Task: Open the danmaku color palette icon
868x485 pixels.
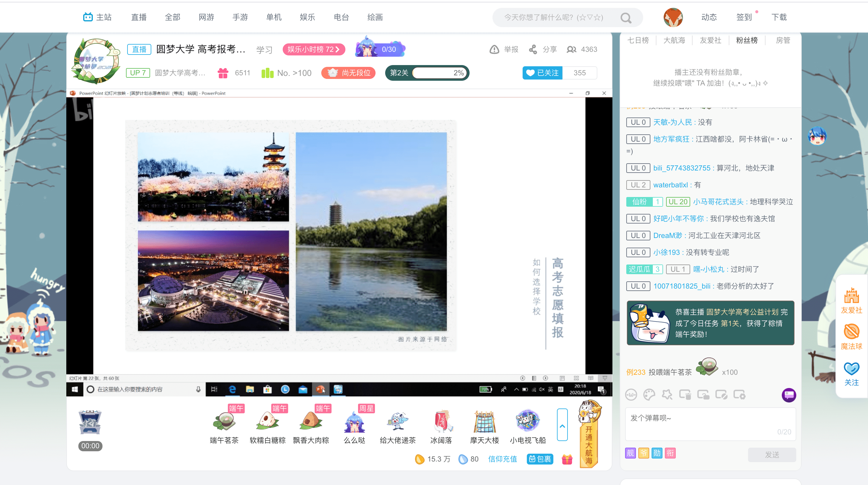Action: point(649,394)
